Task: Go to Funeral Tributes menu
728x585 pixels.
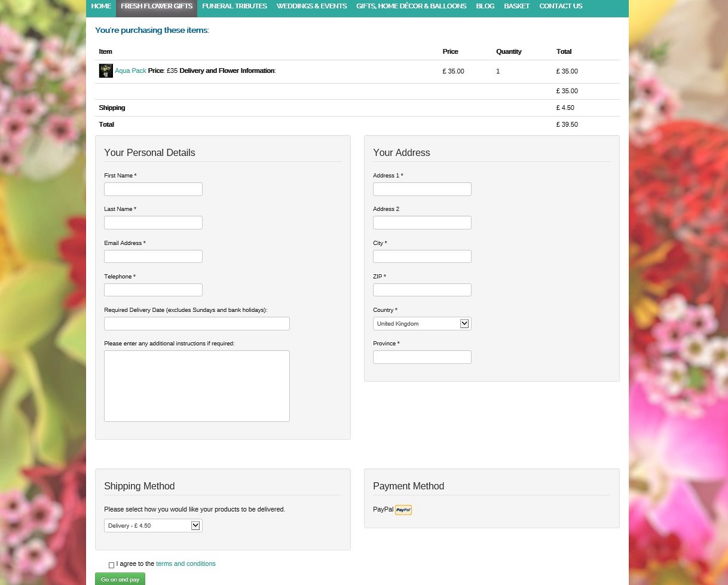Action: click(234, 6)
